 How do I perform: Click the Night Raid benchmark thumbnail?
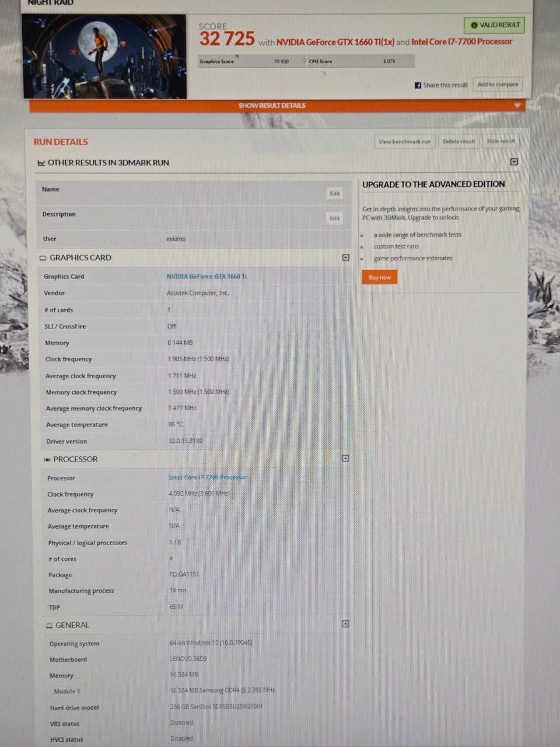pyautogui.click(x=105, y=57)
